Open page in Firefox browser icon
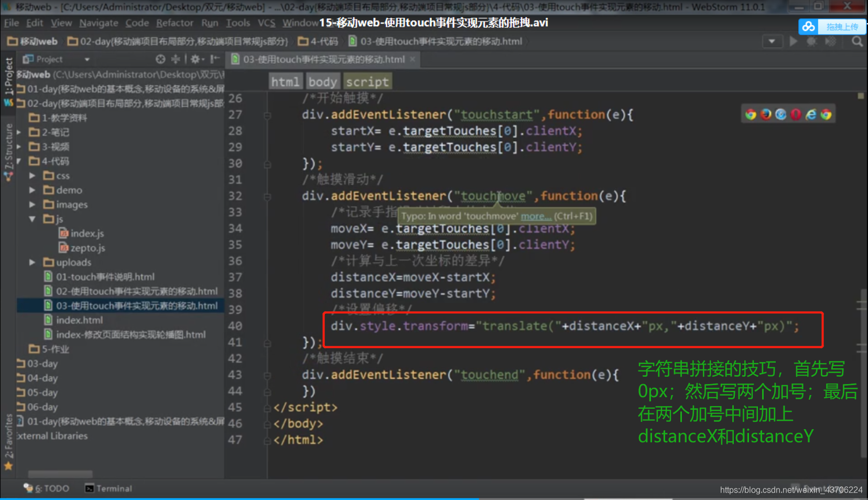This screenshot has width=868, height=500. point(766,114)
